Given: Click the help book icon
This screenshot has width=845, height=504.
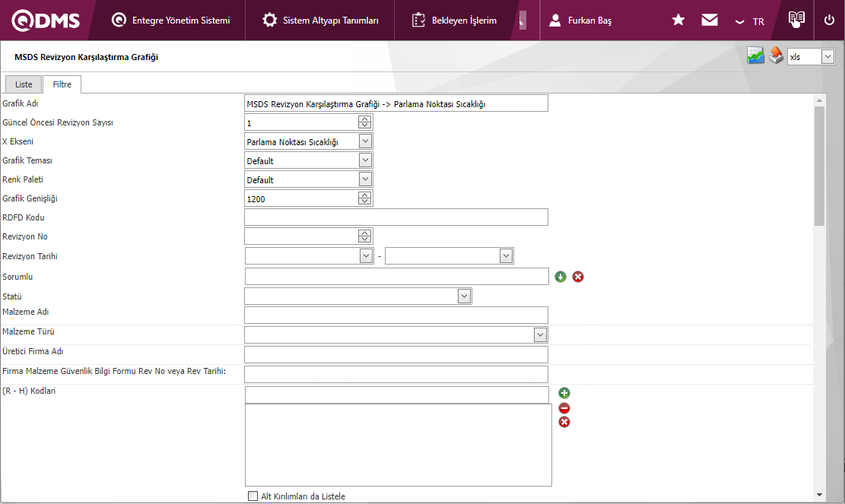Looking at the screenshot, I should click(x=796, y=20).
